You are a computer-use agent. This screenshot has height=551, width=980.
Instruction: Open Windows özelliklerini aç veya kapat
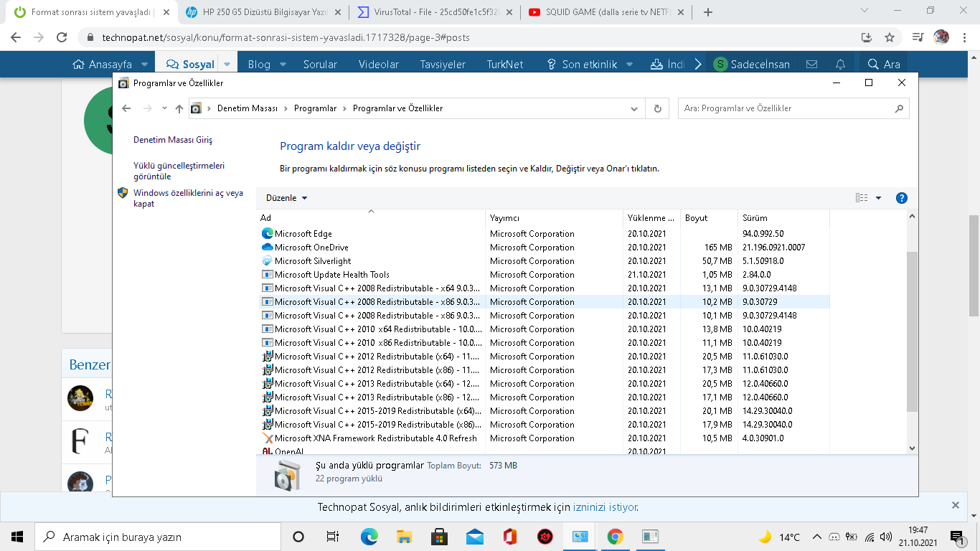[x=188, y=198]
